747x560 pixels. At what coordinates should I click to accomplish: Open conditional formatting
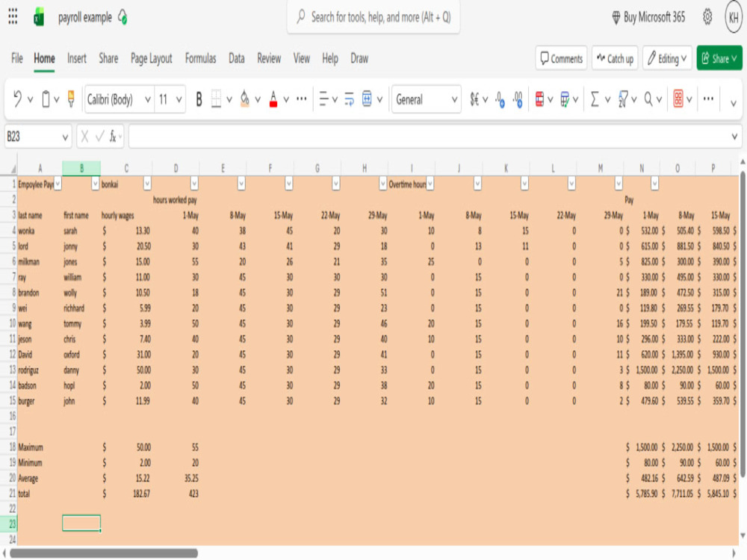[x=540, y=99]
